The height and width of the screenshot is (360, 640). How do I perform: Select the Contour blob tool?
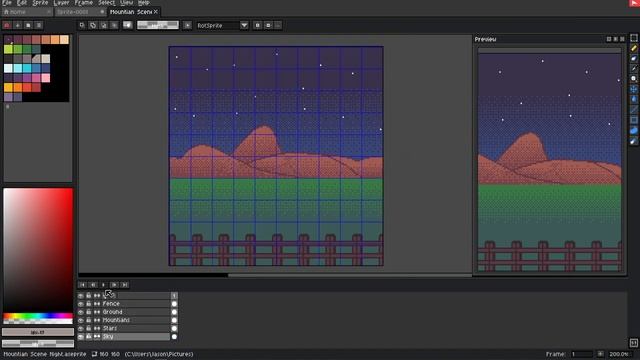coord(633,131)
